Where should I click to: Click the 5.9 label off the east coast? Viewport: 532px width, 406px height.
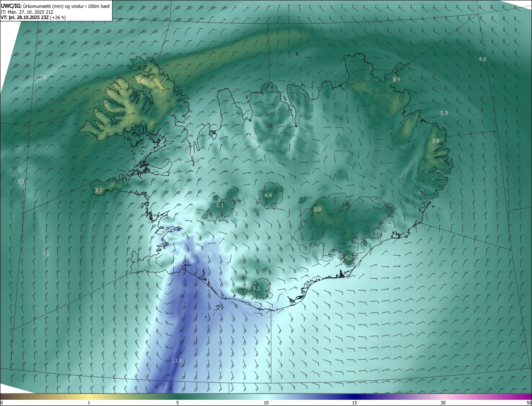444,113
